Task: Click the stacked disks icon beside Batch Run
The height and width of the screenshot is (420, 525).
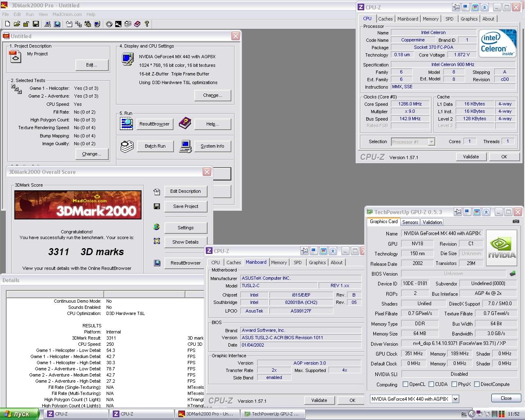Action: (x=127, y=146)
